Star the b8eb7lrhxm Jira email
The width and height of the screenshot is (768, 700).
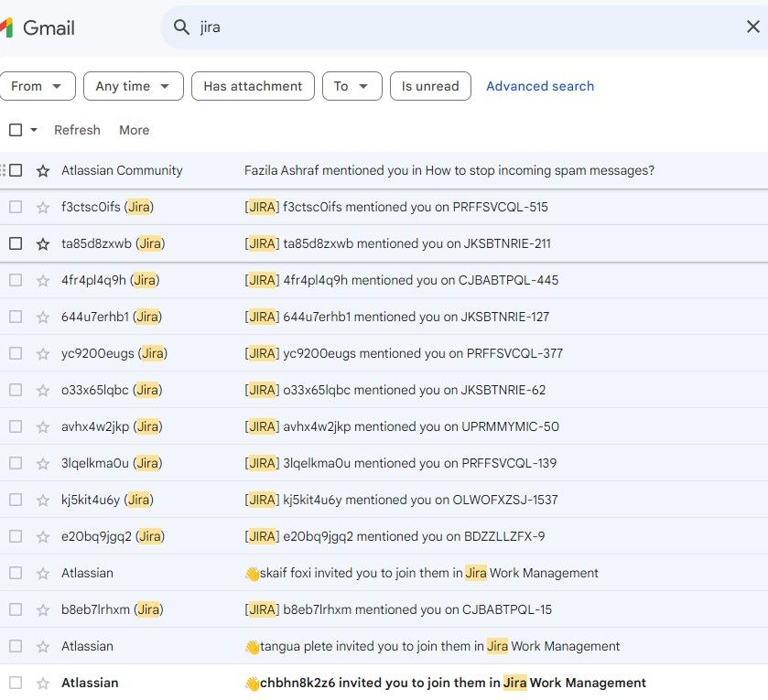(x=43, y=610)
